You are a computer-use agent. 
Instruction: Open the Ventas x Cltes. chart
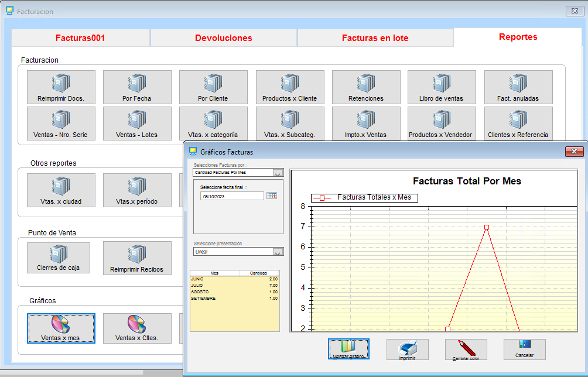pos(137,328)
